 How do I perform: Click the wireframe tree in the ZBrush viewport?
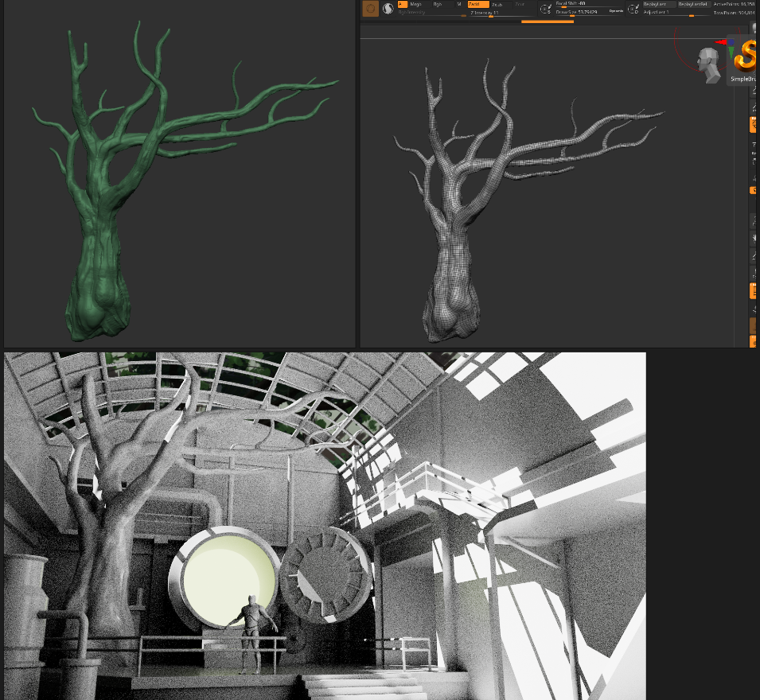(528, 200)
